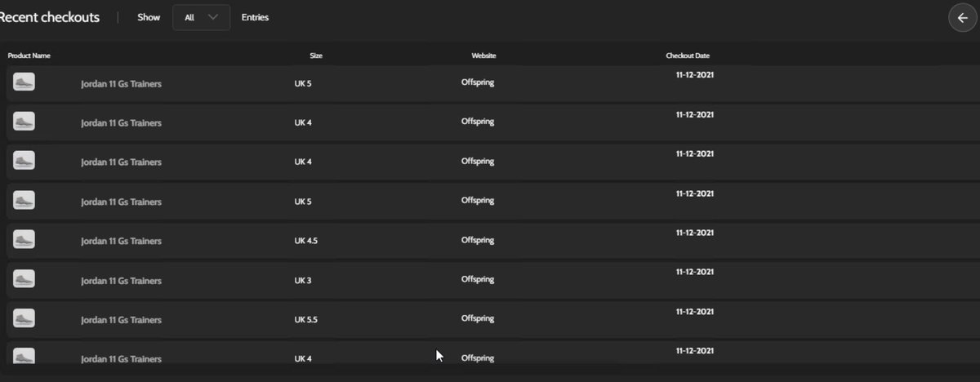This screenshot has height=382, width=980.
Task: Select Jordan 11 Gs Trainers in the UK 4.5 row
Action: click(121, 241)
